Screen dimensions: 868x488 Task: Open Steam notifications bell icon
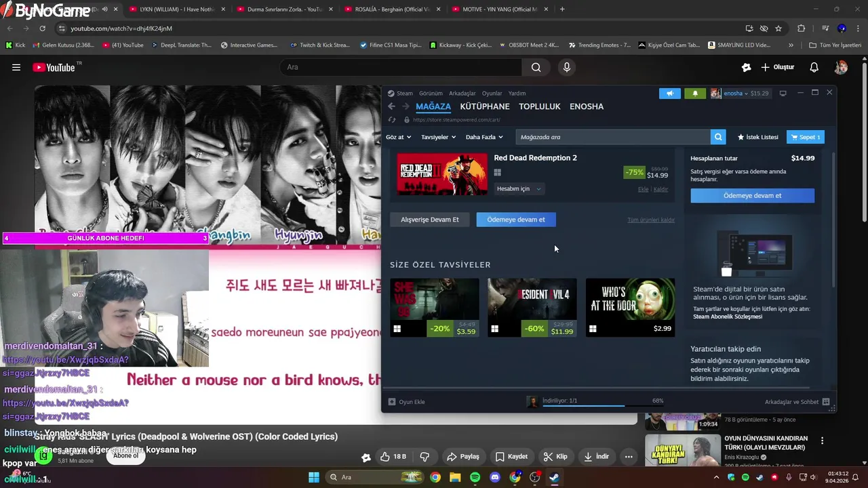coord(695,94)
